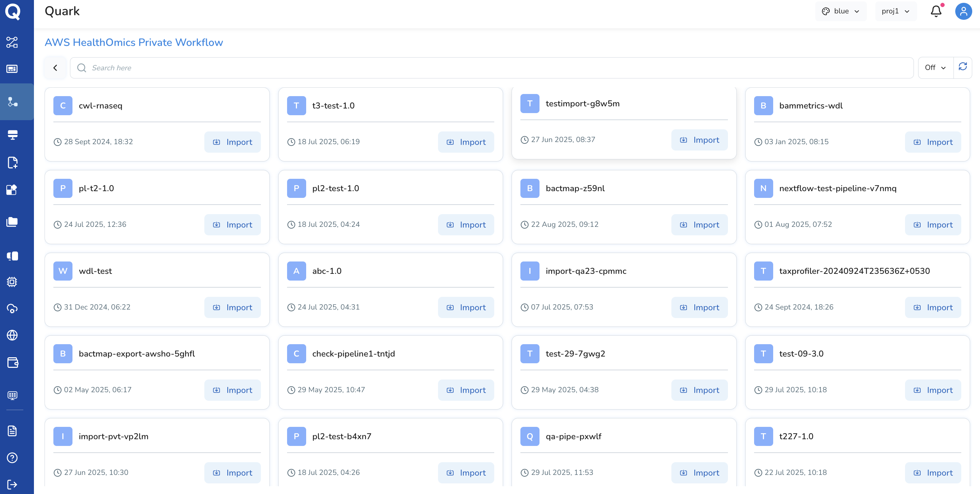Import the pl2-test-b4xn7 workflow

[x=466, y=473]
